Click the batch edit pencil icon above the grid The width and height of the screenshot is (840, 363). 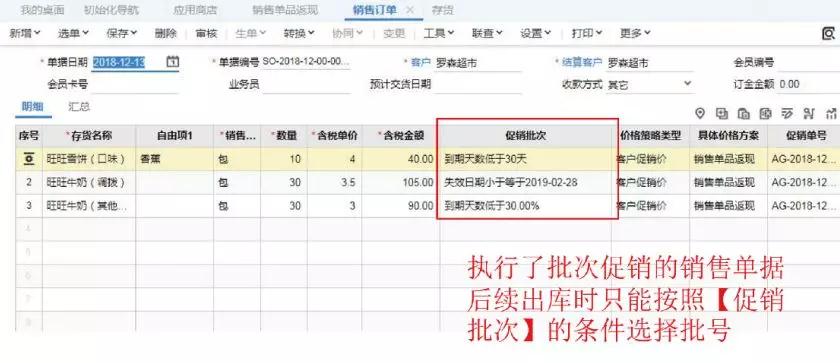point(787,113)
